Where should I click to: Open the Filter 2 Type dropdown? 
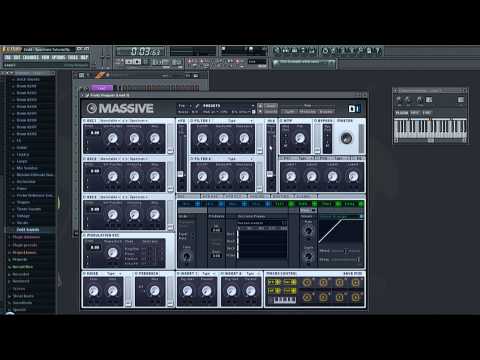[240, 159]
